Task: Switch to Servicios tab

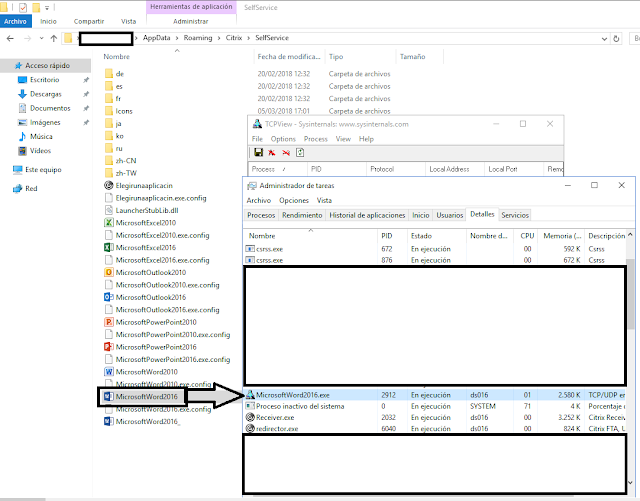Action: click(515, 215)
